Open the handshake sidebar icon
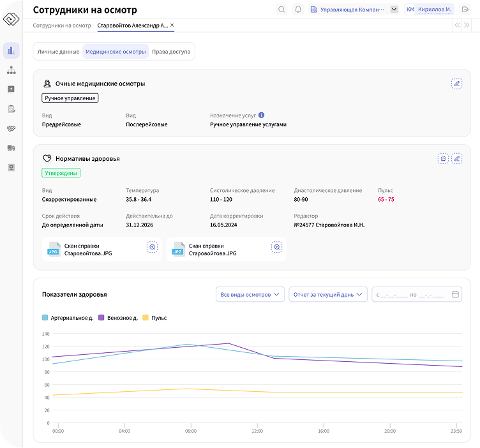This screenshot has width=480, height=448. click(11, 128)
